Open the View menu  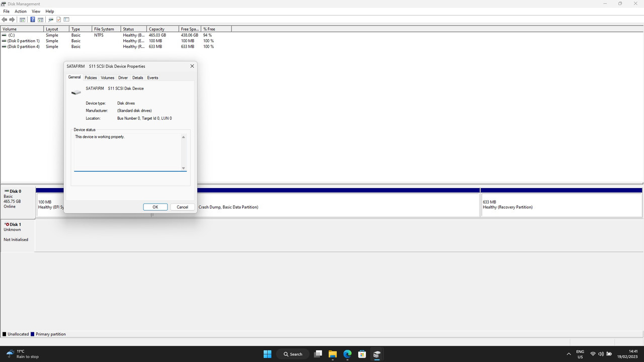point(36,11)
